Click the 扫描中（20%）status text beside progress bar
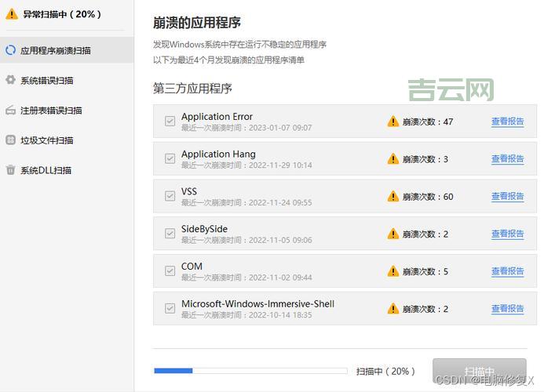The width and height of the screenshot is (544, 392). pos(385,371)
